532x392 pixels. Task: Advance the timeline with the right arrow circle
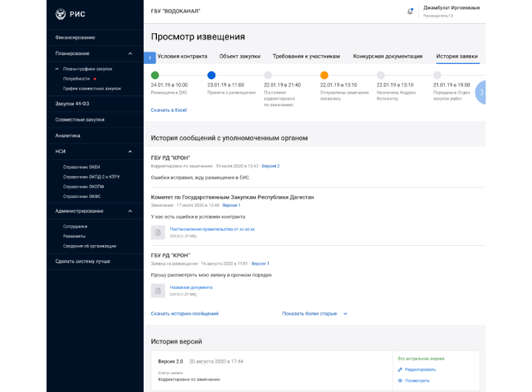[x=480, y=92]
